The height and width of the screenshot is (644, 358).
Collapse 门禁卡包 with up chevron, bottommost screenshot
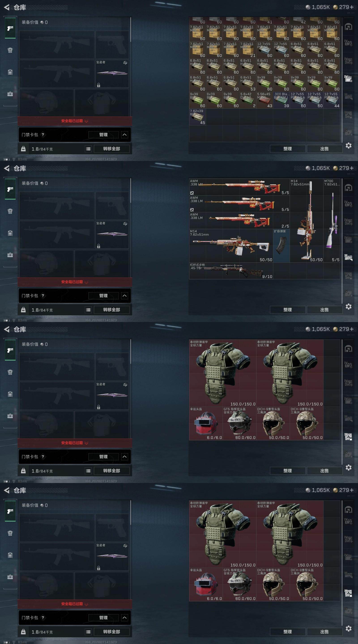click(x=125, y=618)
